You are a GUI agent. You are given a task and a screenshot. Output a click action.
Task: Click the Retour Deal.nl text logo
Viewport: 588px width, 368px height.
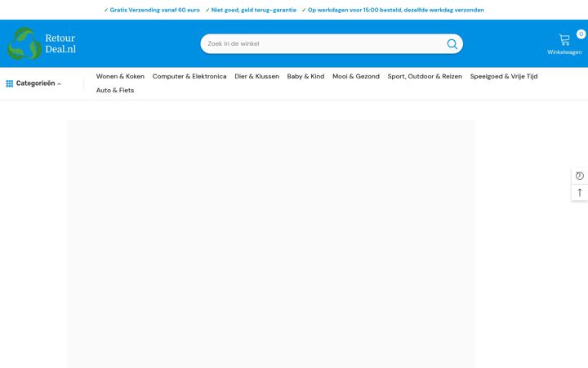(x=60, y=43)
